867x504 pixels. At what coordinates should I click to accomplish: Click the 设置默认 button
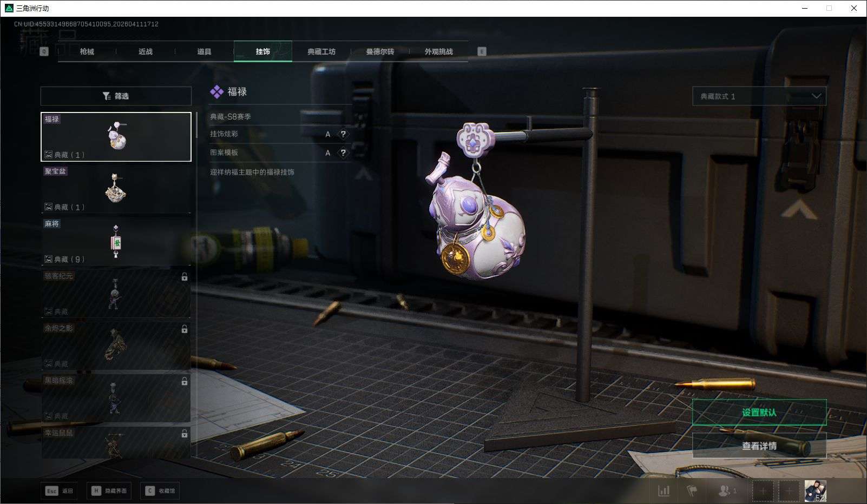click(759, 413)
